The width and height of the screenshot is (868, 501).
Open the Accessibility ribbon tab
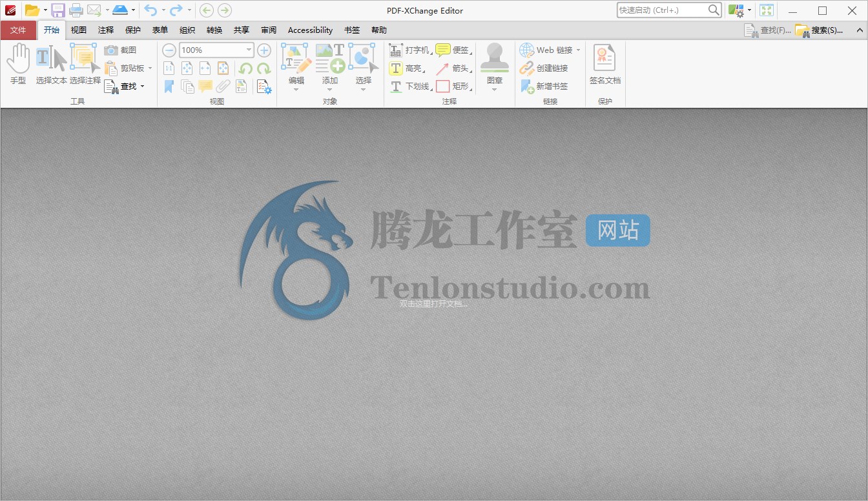point(310,30)
